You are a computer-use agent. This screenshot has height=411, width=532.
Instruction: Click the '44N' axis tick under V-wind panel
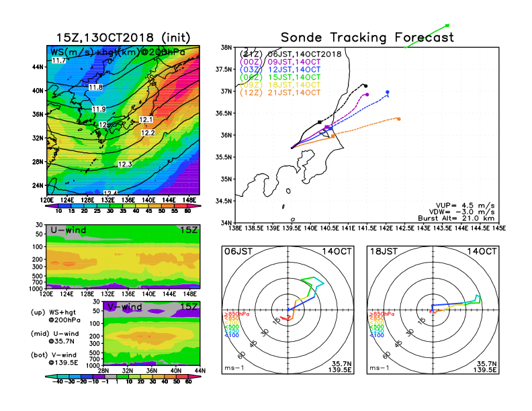[200, 371]
